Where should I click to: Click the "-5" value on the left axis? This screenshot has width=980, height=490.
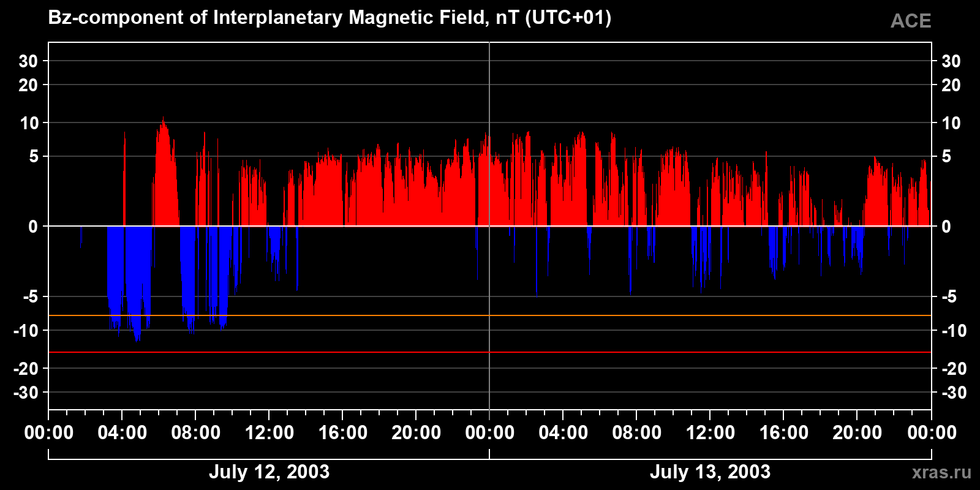pos(31,297)
